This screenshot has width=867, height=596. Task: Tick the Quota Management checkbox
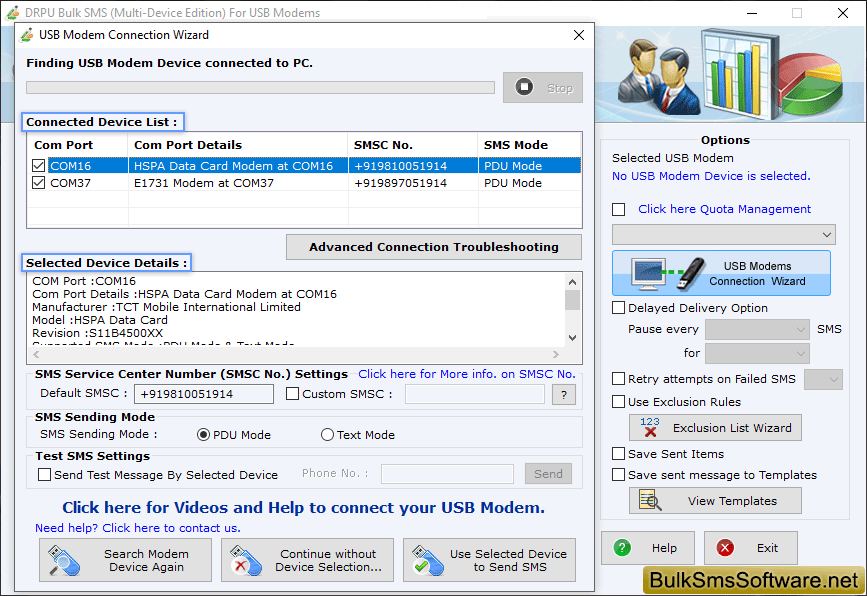[x=619, y=210]
